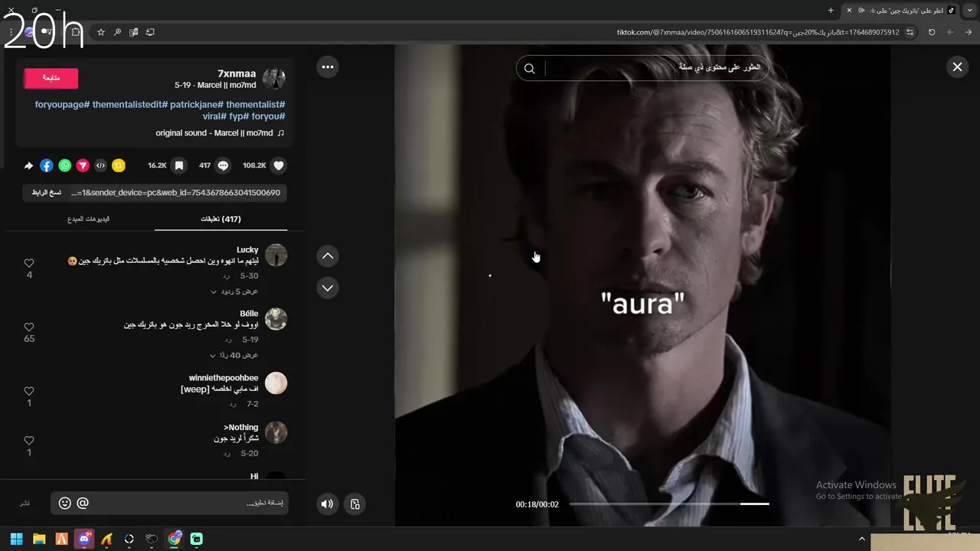This screenshot has height=551, width=980.
Task: Switch to comments (417) tab
Action: point(221,219)
